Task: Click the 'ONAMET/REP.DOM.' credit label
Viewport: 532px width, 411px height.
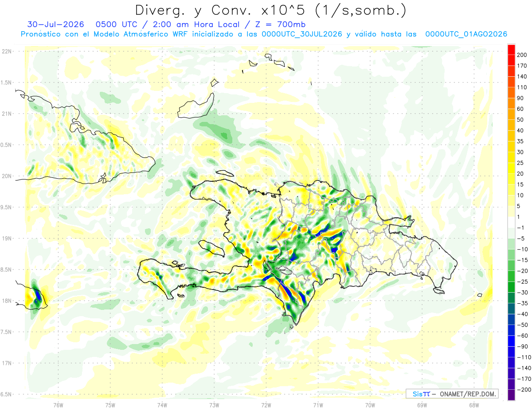Action: tap(468, 394)
